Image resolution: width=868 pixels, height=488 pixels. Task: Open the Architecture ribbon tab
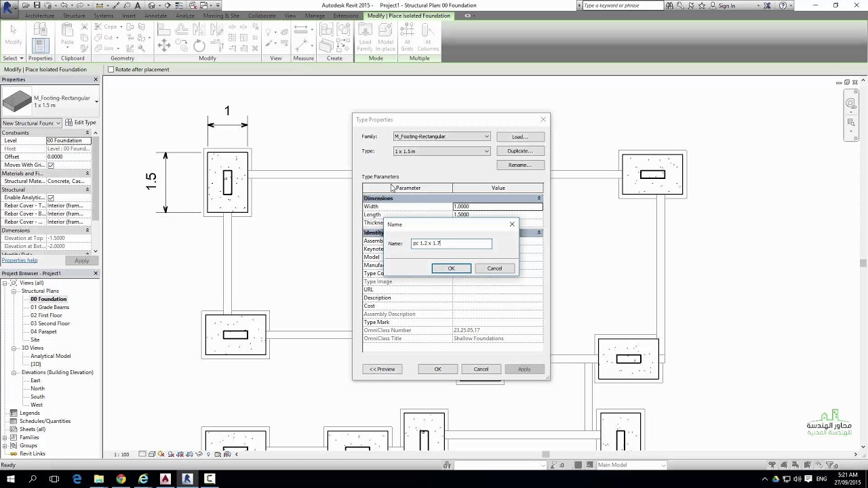tap(39, 16)
